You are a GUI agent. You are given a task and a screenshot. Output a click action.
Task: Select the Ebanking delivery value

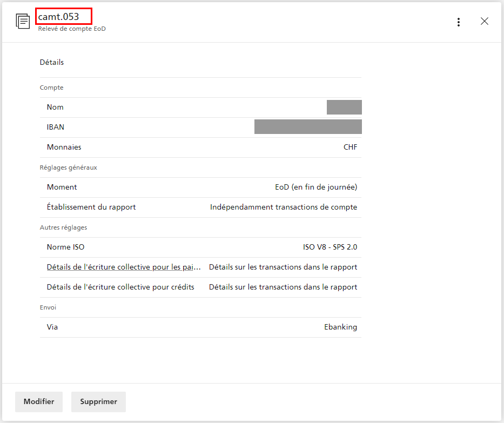click(x=340, y=327)
